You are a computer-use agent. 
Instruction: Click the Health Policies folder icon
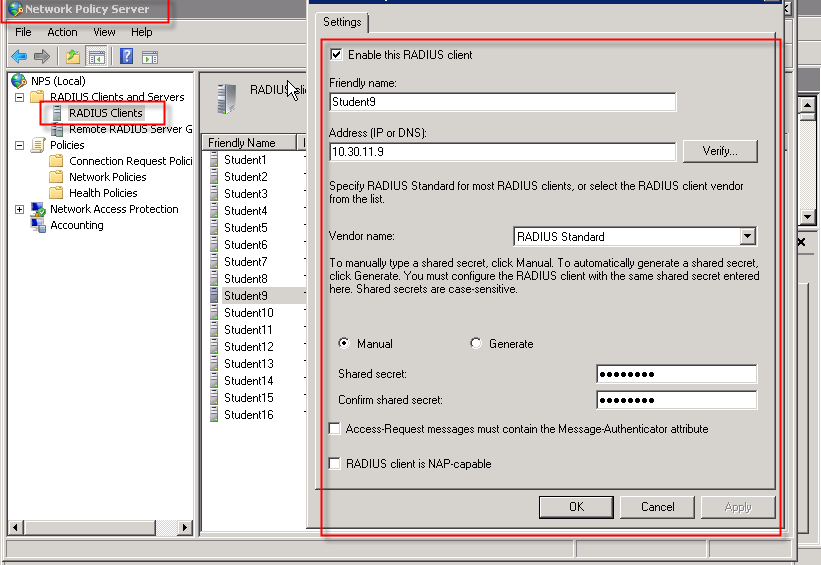pos(56,193)
